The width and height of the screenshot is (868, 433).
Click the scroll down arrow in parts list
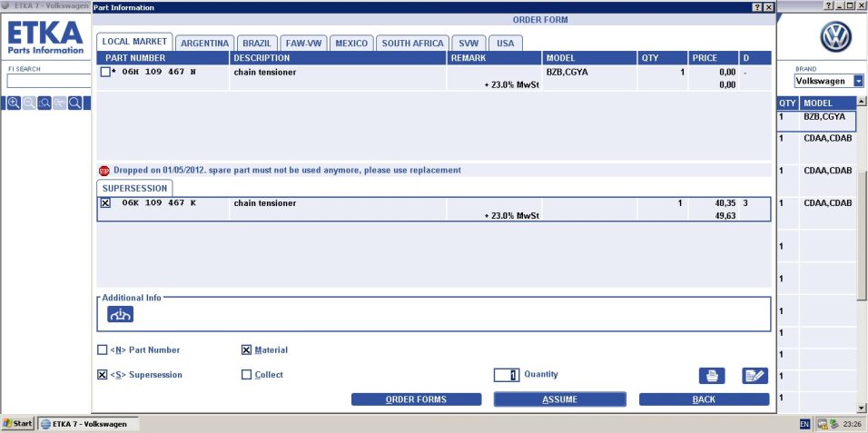coord(862,408)
